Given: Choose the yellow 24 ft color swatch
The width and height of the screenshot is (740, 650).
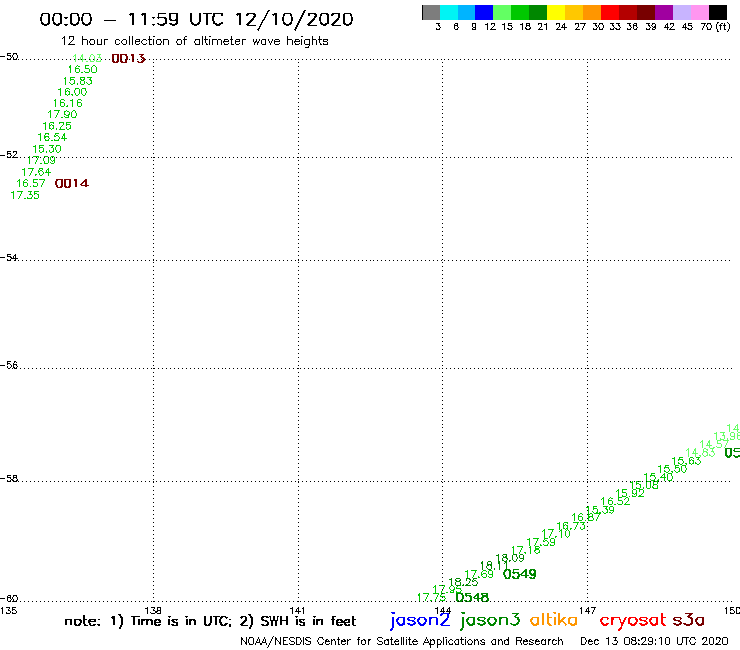Looking at the screenshot, I should [x=556, y=12].
